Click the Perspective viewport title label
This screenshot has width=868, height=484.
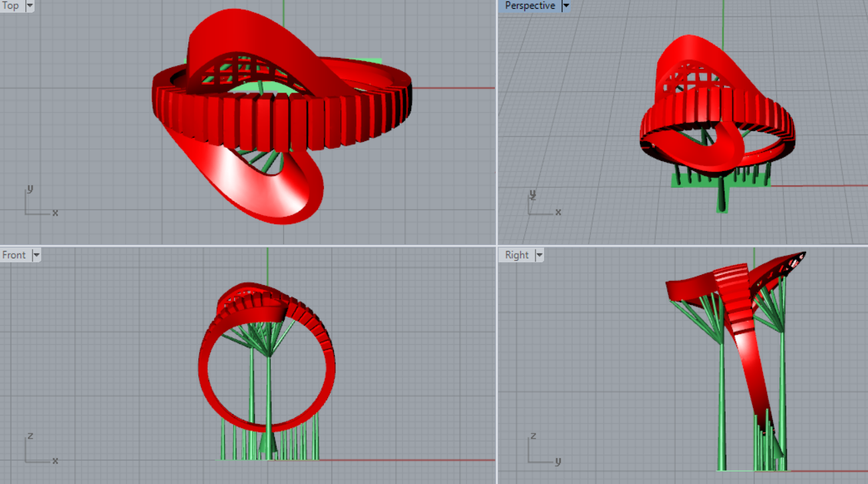pos(529,6)
